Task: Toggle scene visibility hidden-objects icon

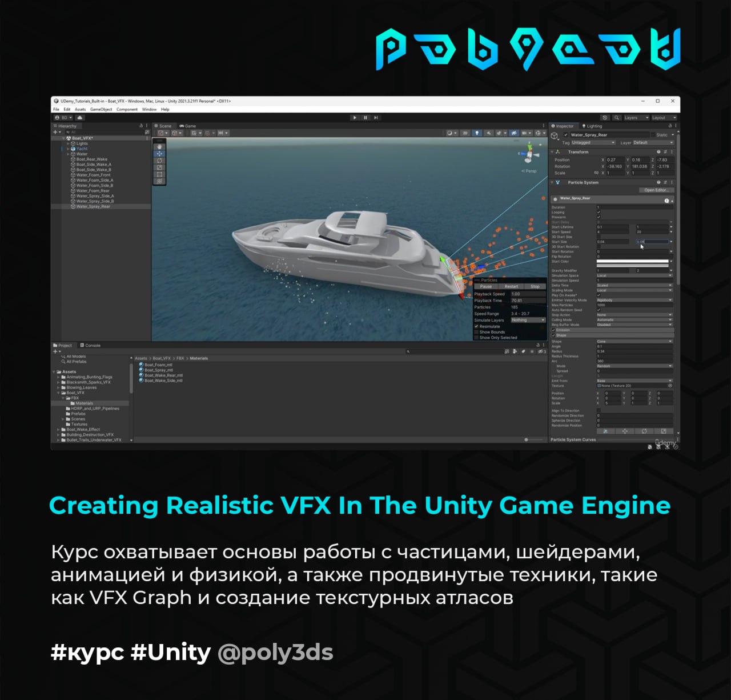Action: pos(514,133)
